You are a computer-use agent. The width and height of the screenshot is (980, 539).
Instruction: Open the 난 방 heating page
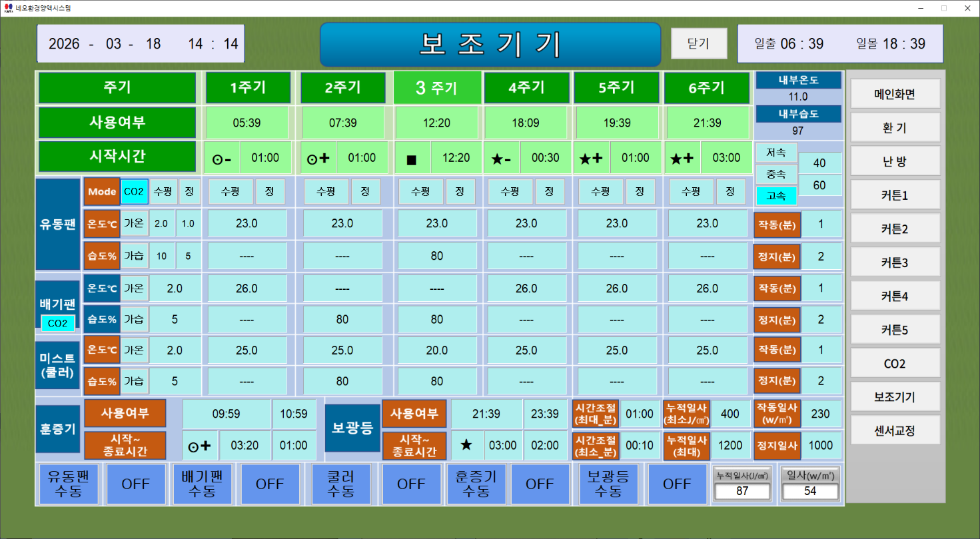pos(895,162)
